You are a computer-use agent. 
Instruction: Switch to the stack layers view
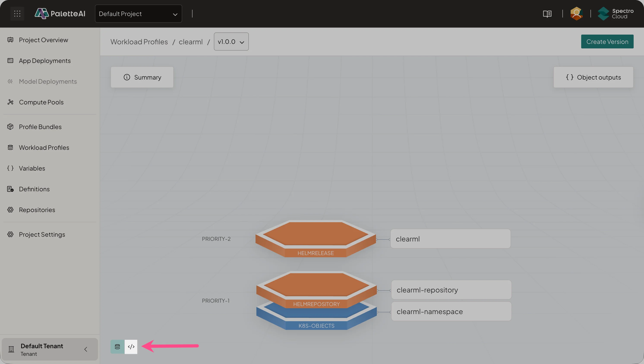point(117,347)
